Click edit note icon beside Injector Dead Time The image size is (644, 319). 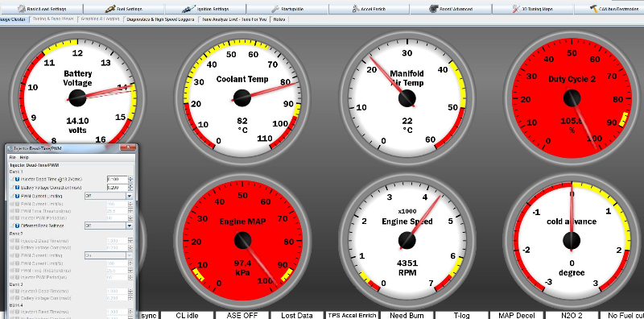12,179
